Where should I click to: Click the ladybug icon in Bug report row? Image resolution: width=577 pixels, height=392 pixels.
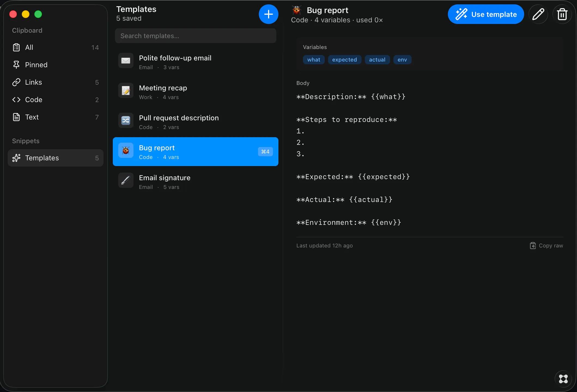coord(126,150)
